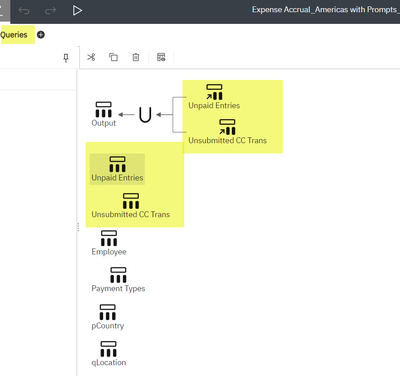Screen dimensions: 400x376
Task: Select the Output query icon
Action: 103,110
